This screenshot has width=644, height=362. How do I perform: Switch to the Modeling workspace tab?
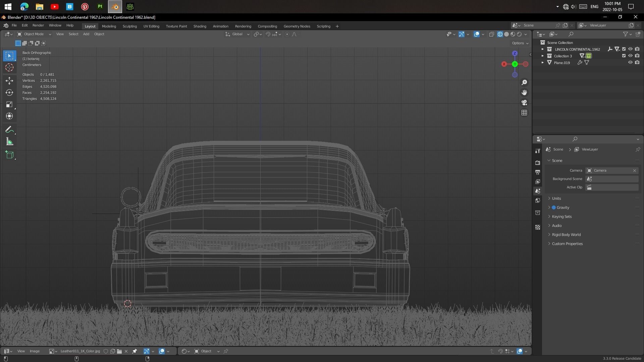point(109,26)
